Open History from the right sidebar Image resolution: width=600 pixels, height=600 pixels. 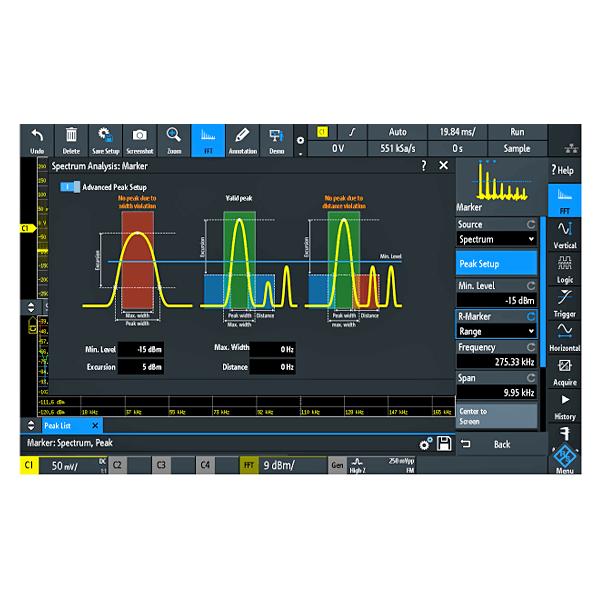tap(564, 406)
